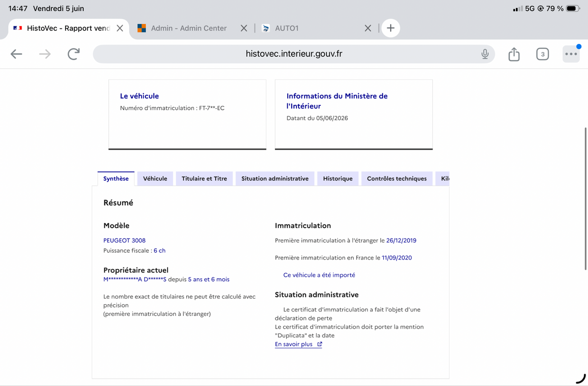
Task: Close the Admin Center tab
Action: coord(244,28)
